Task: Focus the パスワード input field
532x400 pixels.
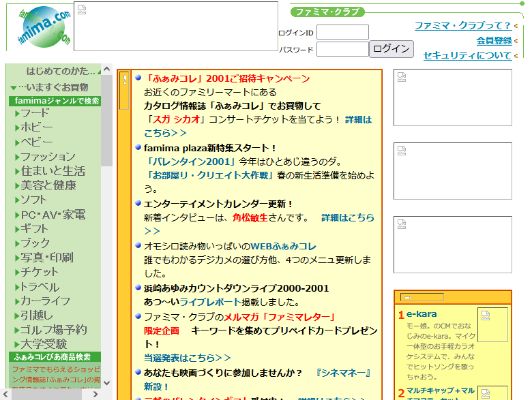Action: point(342,49)
